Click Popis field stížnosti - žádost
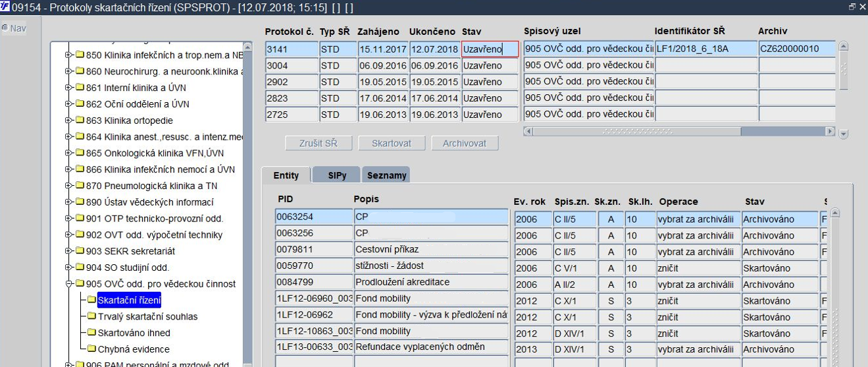 [431, 266]
